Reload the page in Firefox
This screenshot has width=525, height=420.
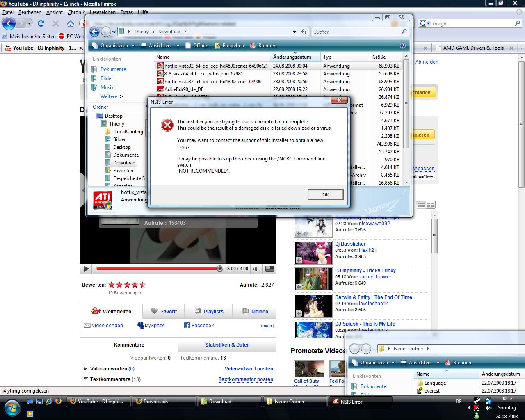click(x=41, y=23)
